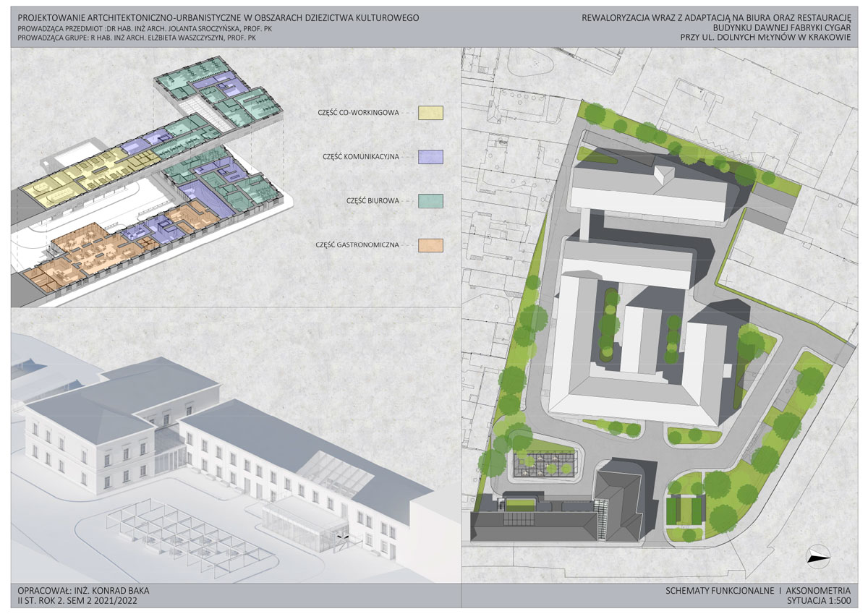This screenshot has height=614, width=868.
Task: Select the CZĘŚĆ BIUROWA legend text
Action: (x=373, y=201)
